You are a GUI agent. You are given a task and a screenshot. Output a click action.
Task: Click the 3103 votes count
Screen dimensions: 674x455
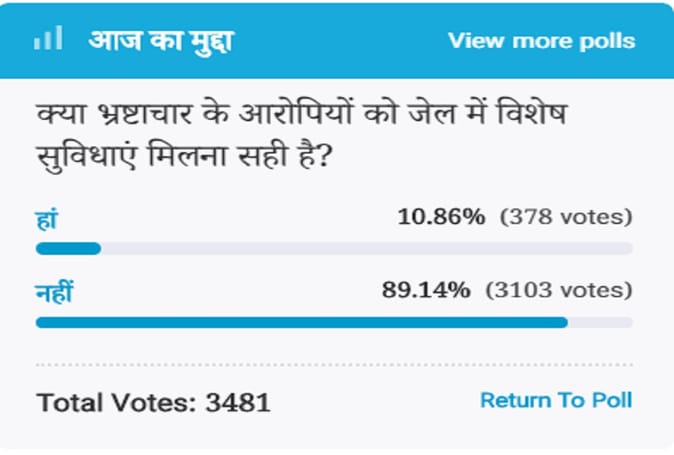(x=559, y=290)
